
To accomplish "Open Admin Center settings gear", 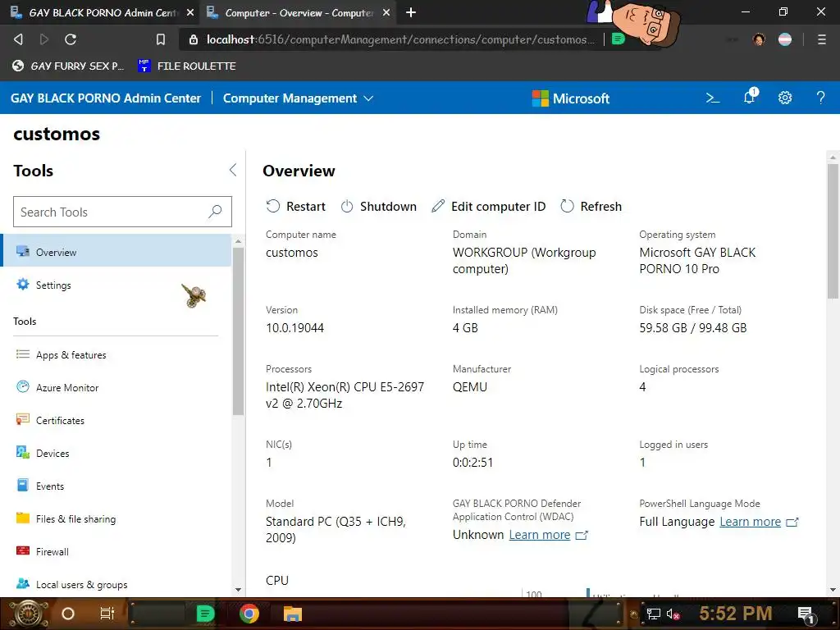I will click(785, 98).
